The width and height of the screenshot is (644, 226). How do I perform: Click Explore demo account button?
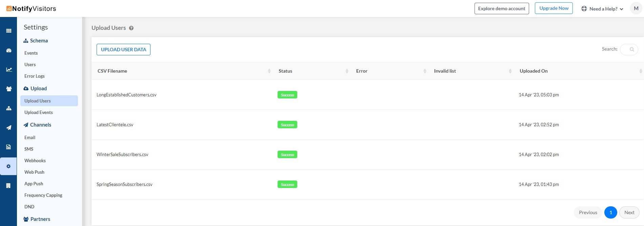(x=502, y=8)
